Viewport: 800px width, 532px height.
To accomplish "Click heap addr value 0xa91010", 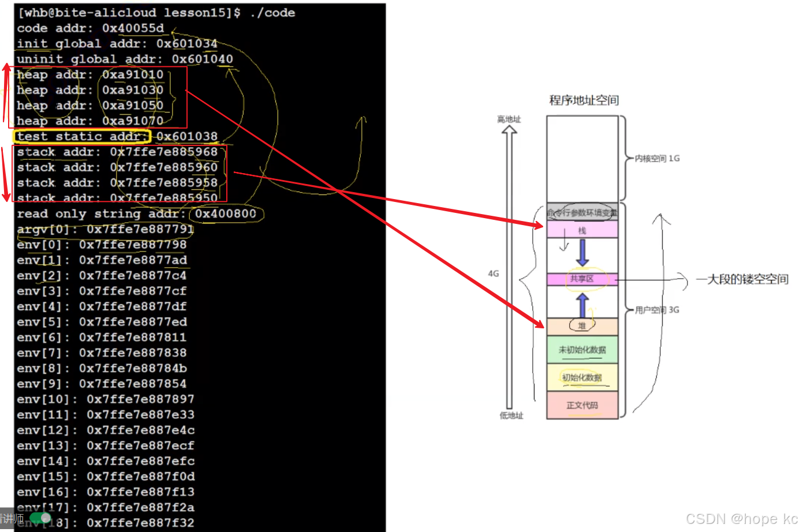I will [133, 75].
